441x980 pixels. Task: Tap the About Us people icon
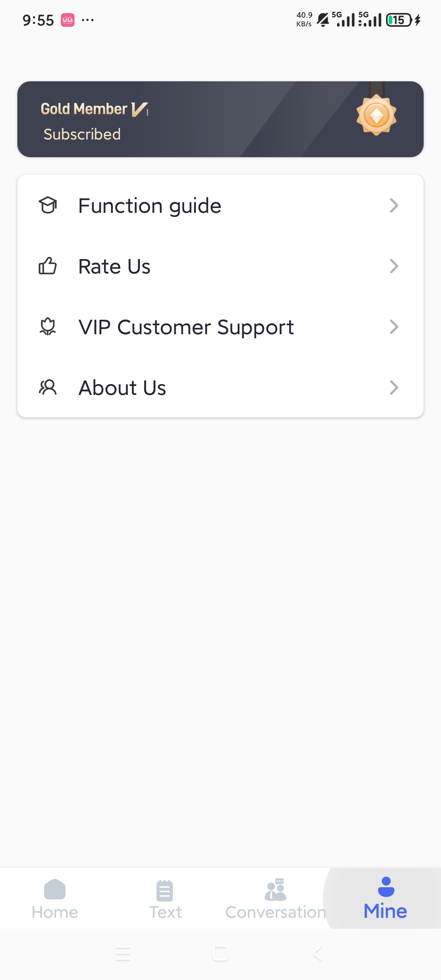pyautogui.click(x=48, y=387)
